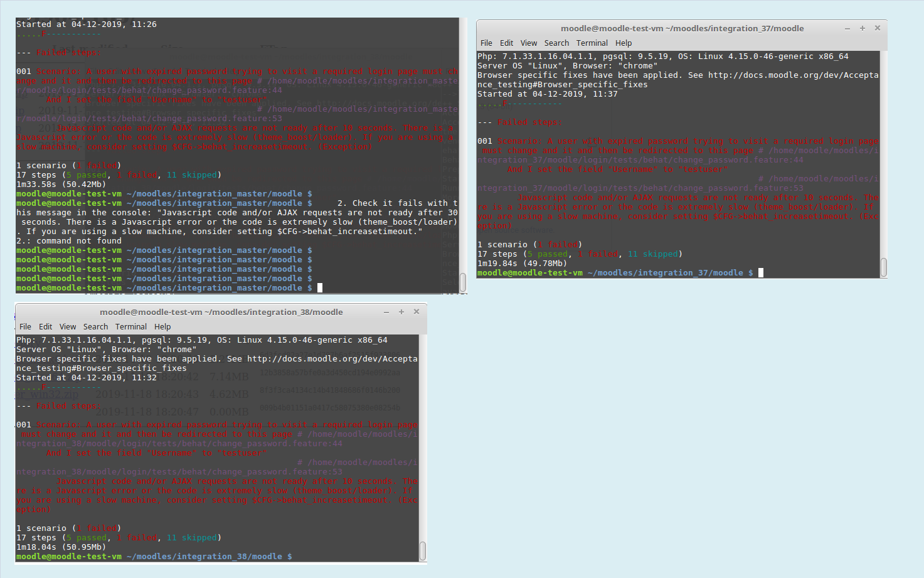Click 'Failed steps:' heading in integration_37 terminal

[x=529, y=122]
